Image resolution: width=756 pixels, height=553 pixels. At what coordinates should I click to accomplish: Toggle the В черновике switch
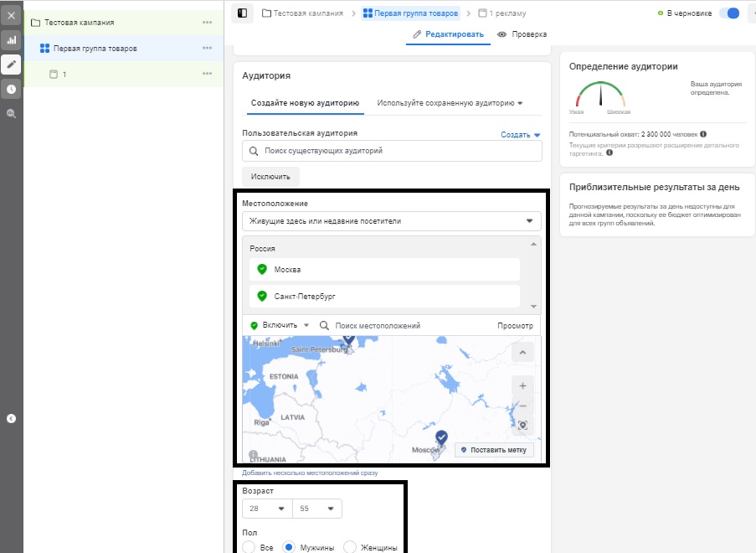pyautogui.click(x=729, y=13)
